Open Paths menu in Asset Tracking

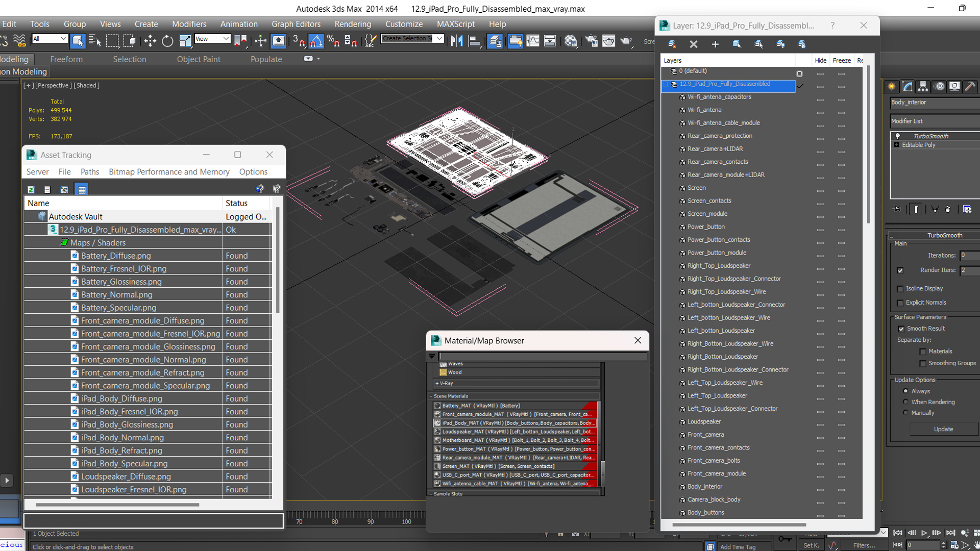[x=90, y=172]
